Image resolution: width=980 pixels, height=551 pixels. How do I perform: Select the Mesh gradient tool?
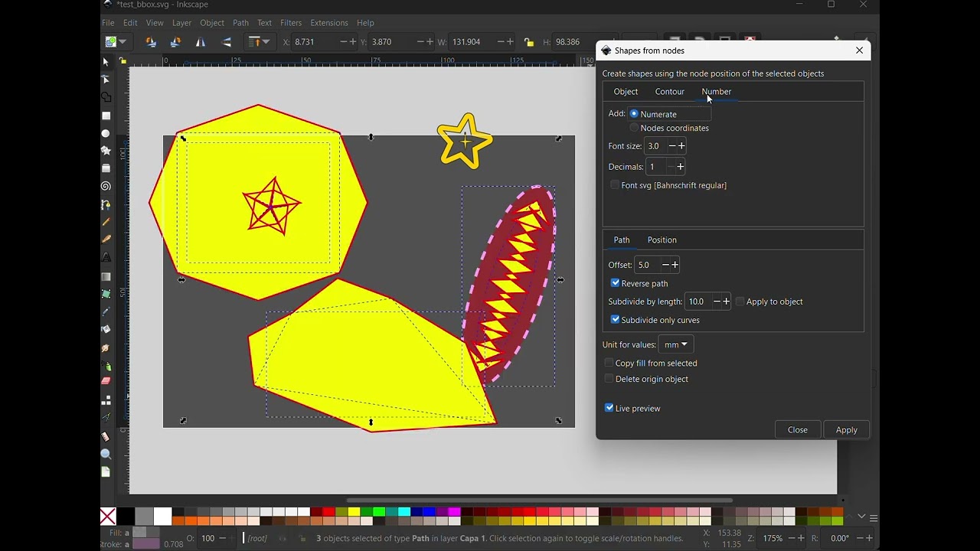coord(106,294)
